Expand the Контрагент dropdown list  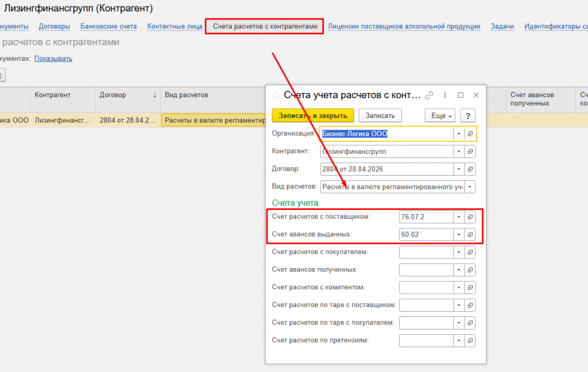[x=459, y=152]
